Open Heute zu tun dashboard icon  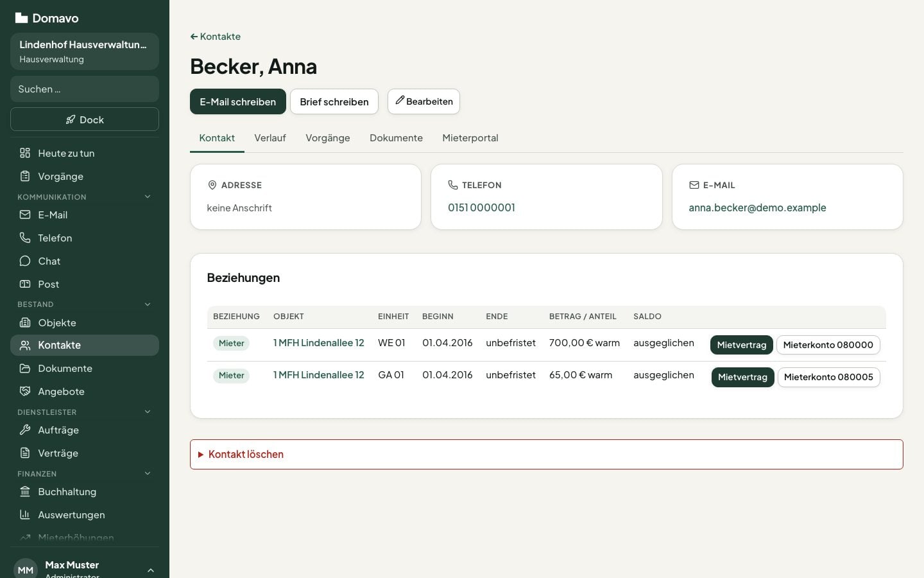point(25,153)
